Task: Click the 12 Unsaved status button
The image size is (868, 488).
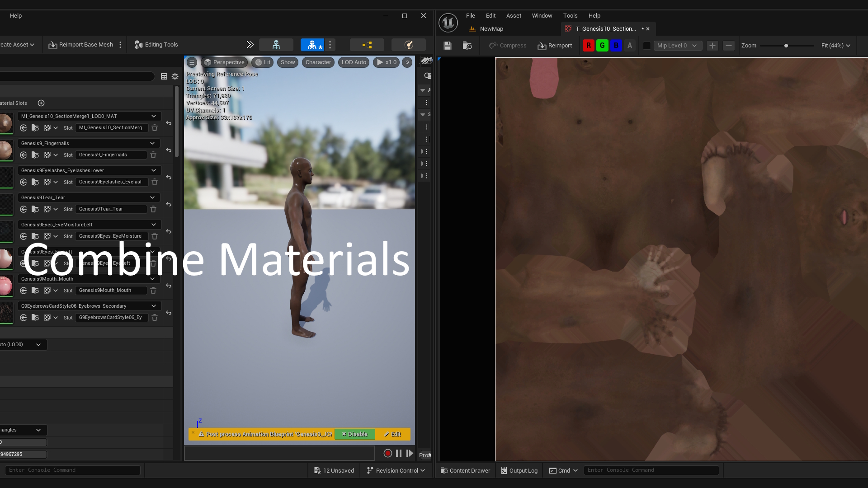Action: pyautogui.click(x=334, y=470)
